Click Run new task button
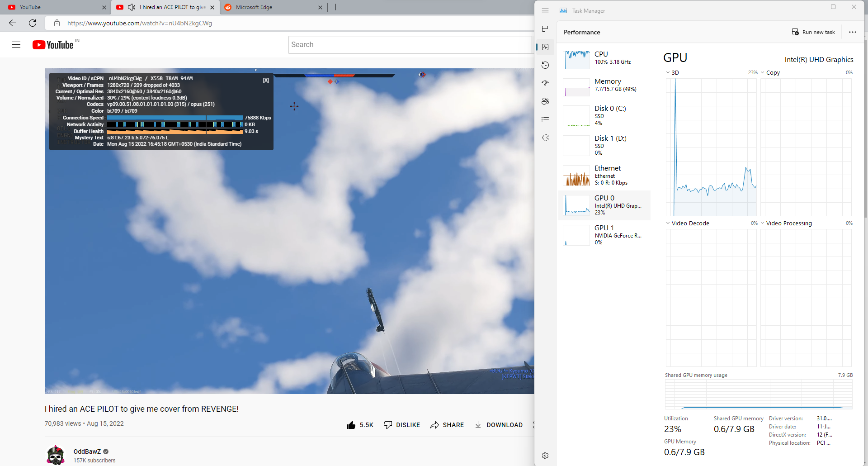Viewport: 868px width, 466px height. click(x=813, y=32)
